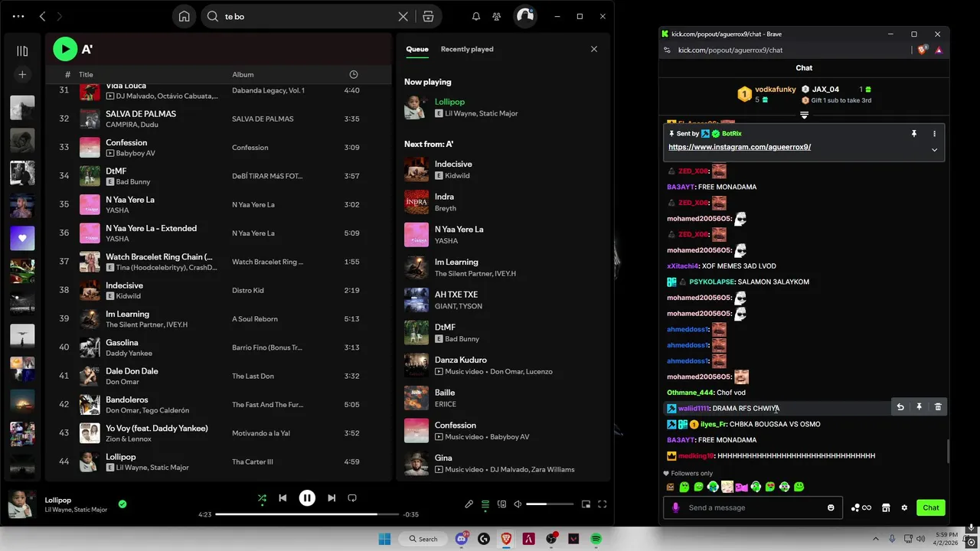This screenshot has width=980, height=551.
Task: Click the clock duration column header
Action: click(x=353, y=74)
